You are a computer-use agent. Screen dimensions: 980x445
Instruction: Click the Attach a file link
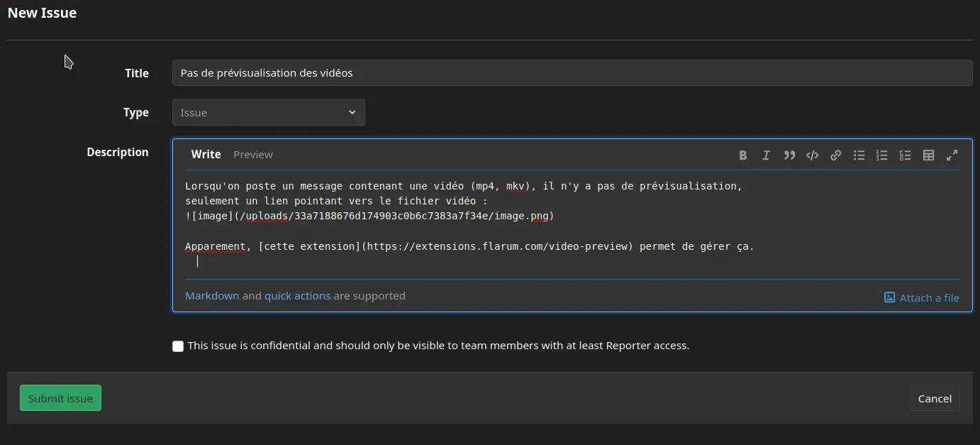coord(922,297)
